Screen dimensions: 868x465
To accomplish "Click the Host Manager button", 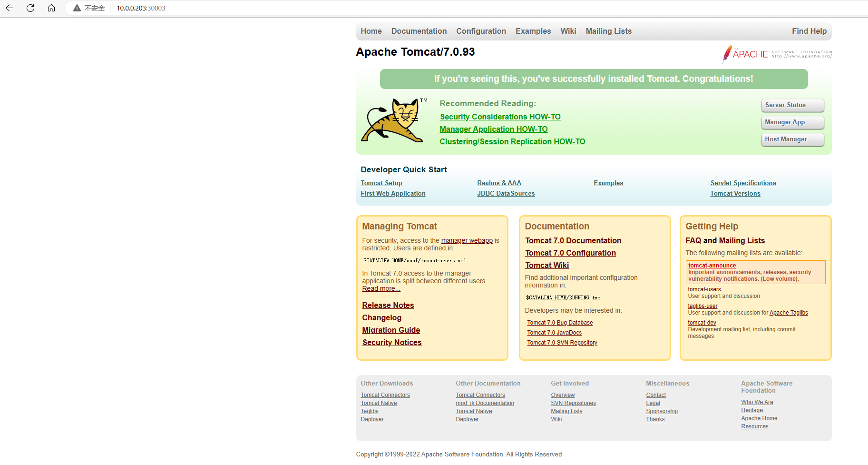I will pyautogui.click(x=792, y=139).
